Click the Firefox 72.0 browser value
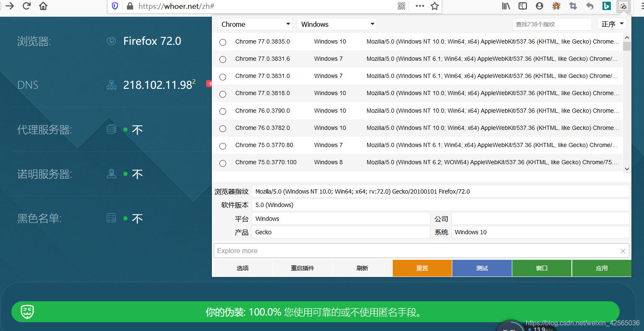 [152, 41]
